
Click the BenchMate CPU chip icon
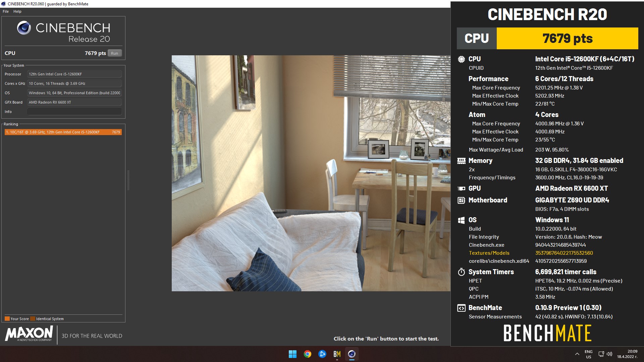(x=461, y=59)
